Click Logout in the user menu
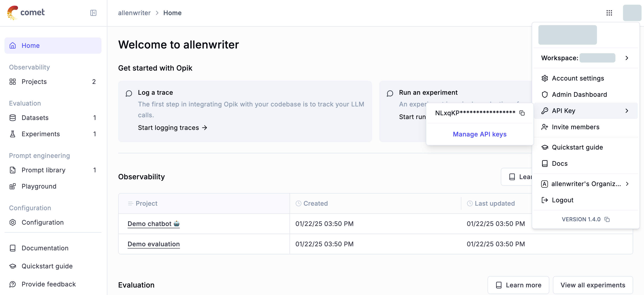Image resolution: width=644 pixels, height=295 pixels. point(562,200)
